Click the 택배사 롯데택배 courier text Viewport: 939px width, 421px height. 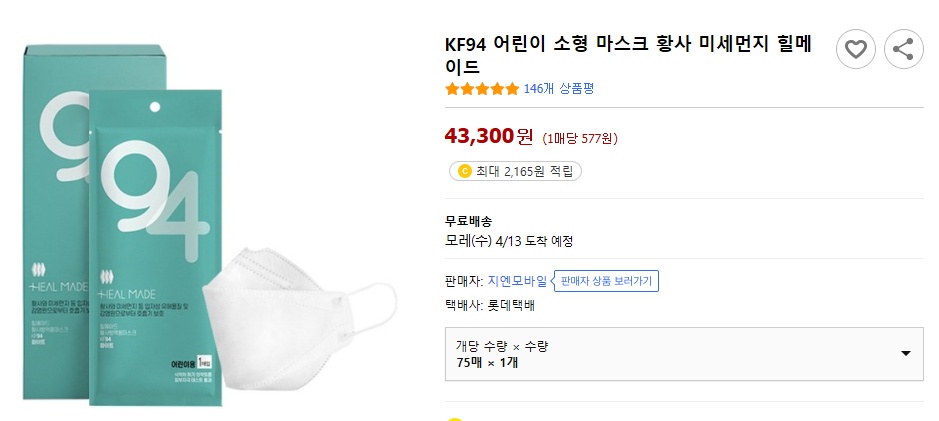(490, 305)
